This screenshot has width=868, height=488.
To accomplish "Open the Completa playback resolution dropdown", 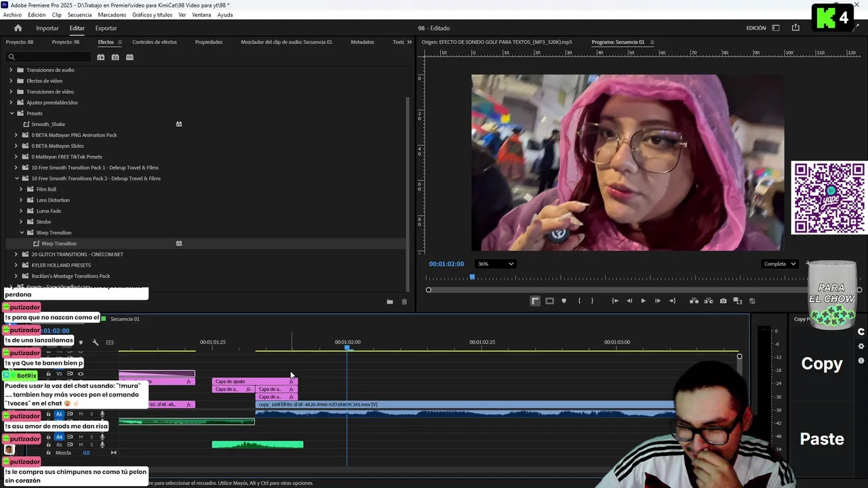I will click(779, 264).
